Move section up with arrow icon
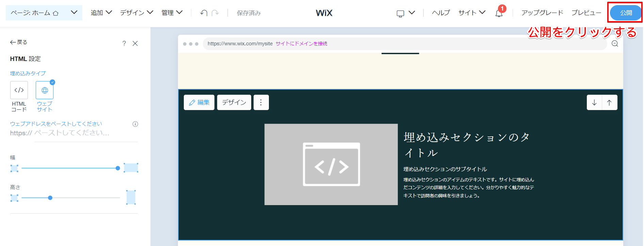Viewport: 644px width, 246px height. (x=609, y=103)
